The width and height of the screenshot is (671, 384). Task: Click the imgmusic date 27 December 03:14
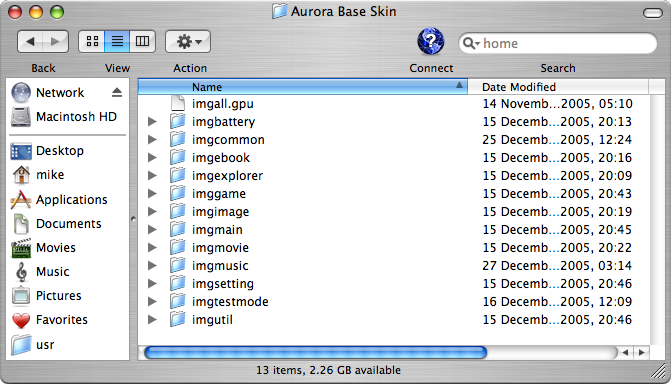pyautogui.click(x=557, y=266)
